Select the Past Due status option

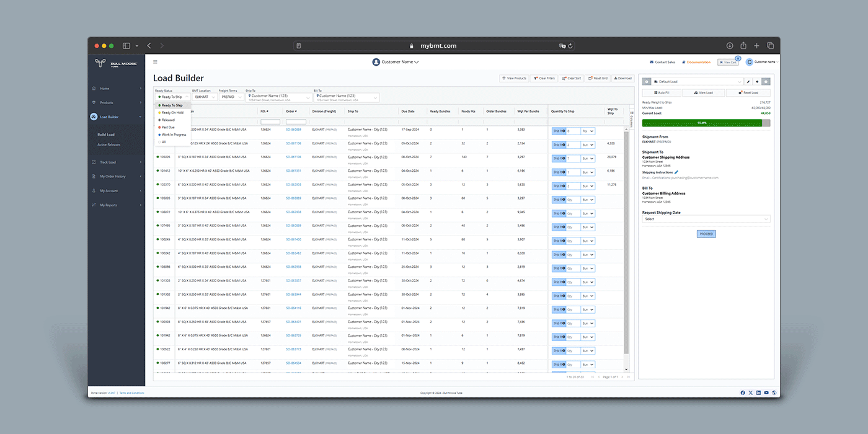pos(168,127)
